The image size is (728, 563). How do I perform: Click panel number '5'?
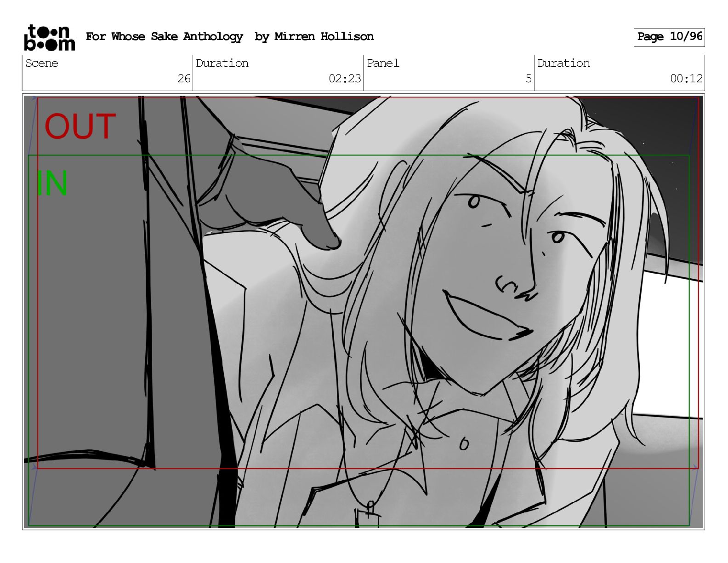click(529, 79)
